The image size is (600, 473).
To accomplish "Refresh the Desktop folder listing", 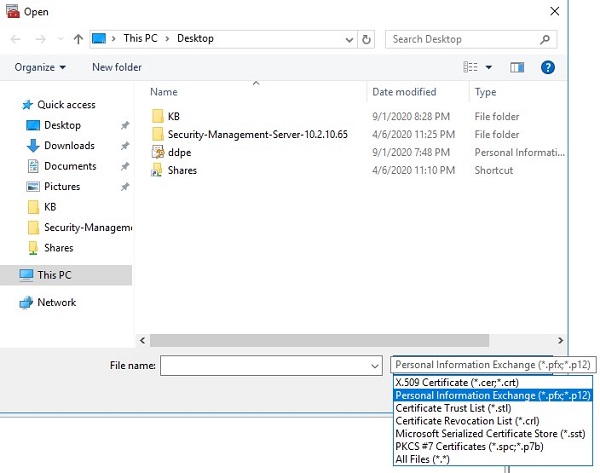I will tap(366, 39).
